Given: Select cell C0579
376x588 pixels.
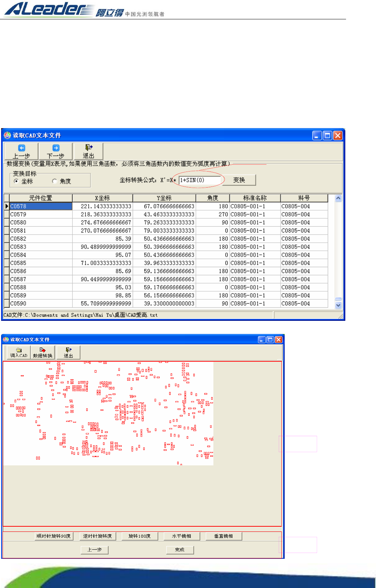Looking at the screenshot, I should pos(41,214).
